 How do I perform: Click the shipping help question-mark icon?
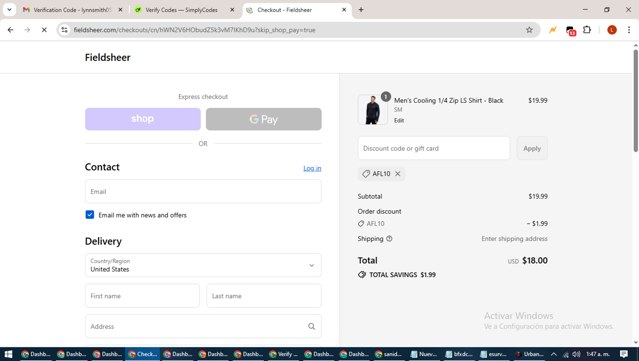click(389, 239)
